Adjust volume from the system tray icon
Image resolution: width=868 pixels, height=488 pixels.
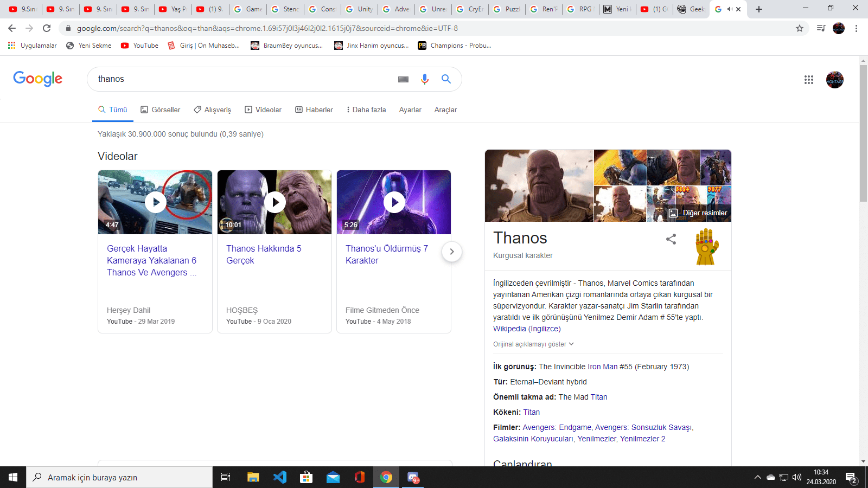point(797,477)
